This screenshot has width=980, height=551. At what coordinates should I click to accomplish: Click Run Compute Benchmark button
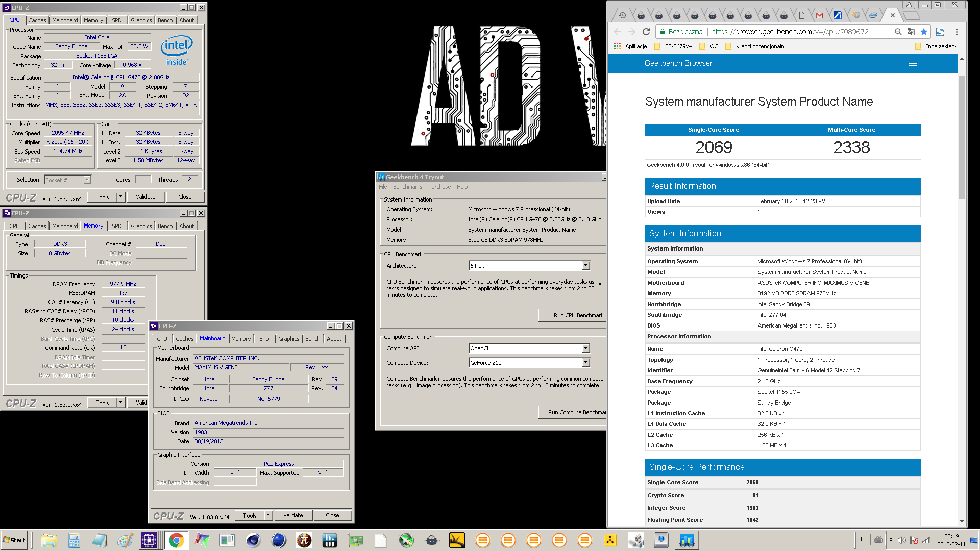(572, 412)
